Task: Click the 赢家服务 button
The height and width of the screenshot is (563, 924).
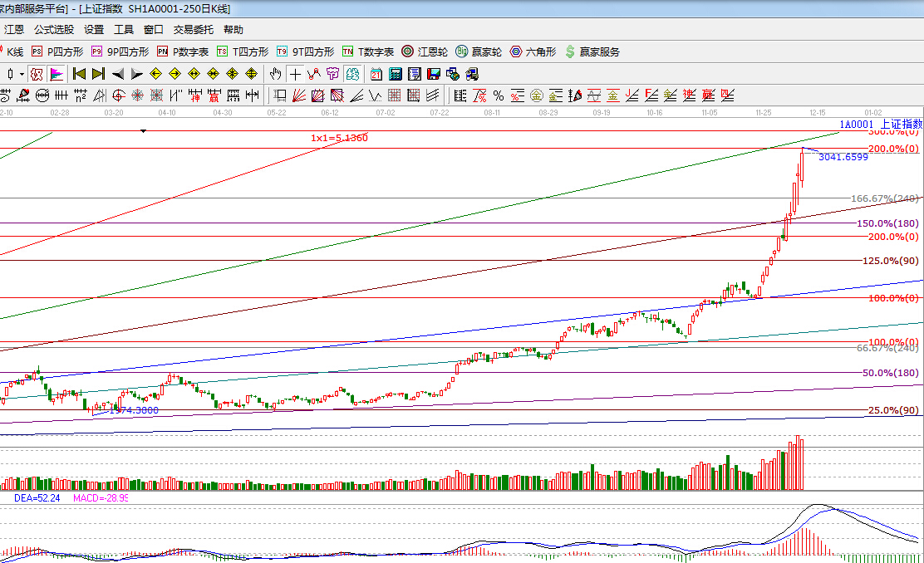Action: (592, 51)
